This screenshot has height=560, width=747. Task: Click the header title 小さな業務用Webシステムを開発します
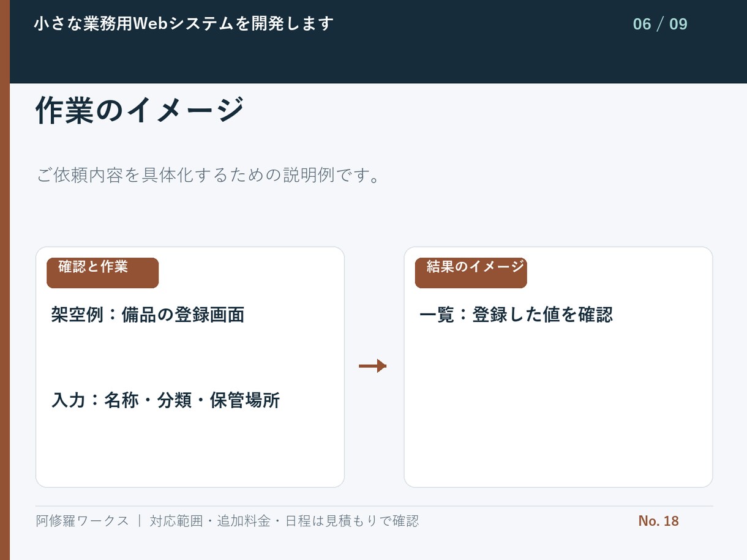pyautogui.click(x=184, y=24)
